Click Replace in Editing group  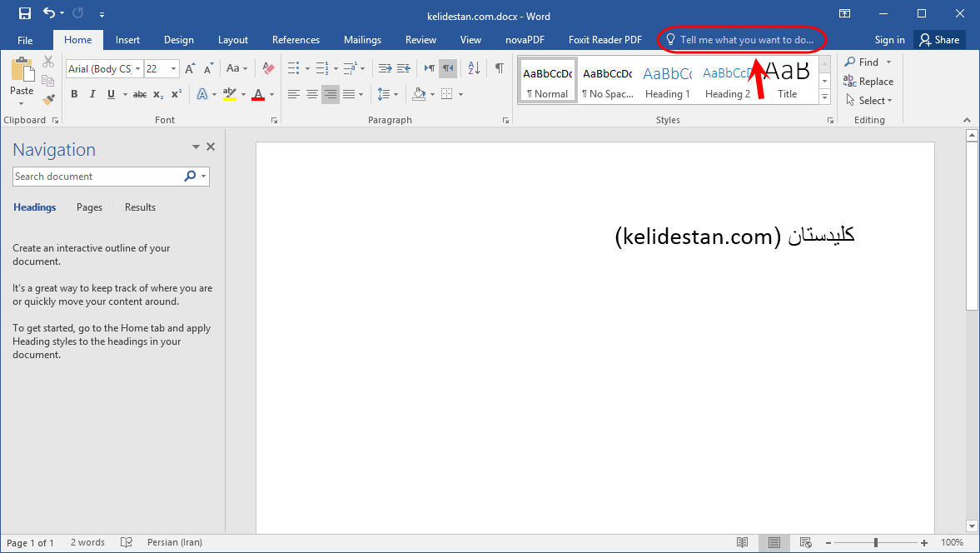click(868, 82)
